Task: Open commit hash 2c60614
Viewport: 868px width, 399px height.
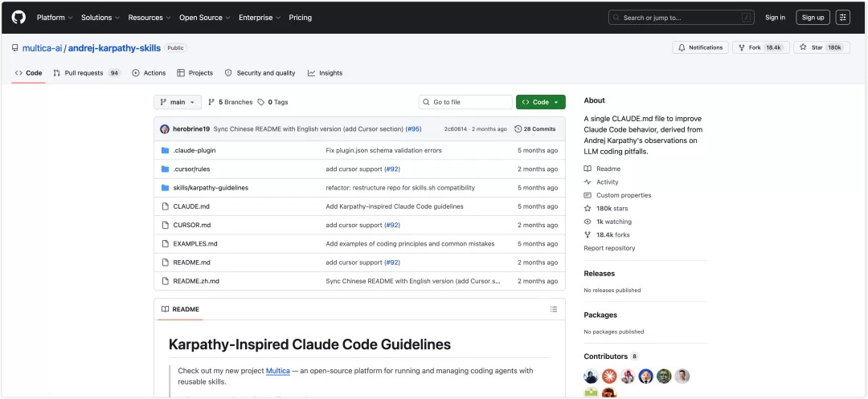Action: click(x=455, y=129)
